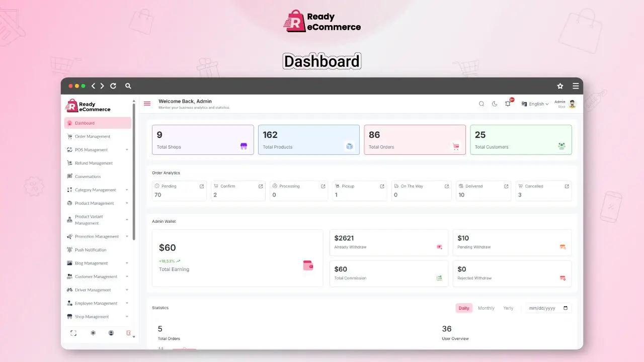
Task: Open the English language dropdown
Action: coord(535,104)
